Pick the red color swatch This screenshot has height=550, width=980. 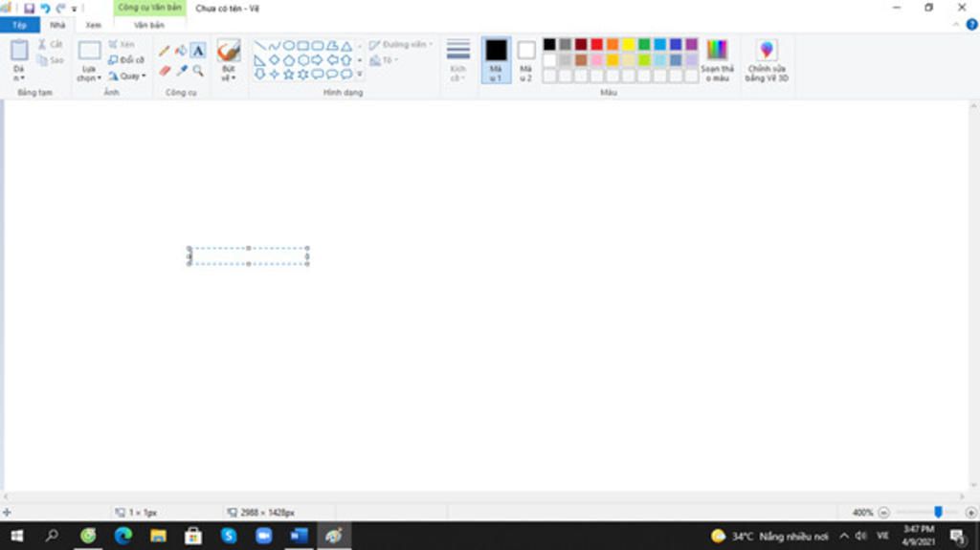597,44
